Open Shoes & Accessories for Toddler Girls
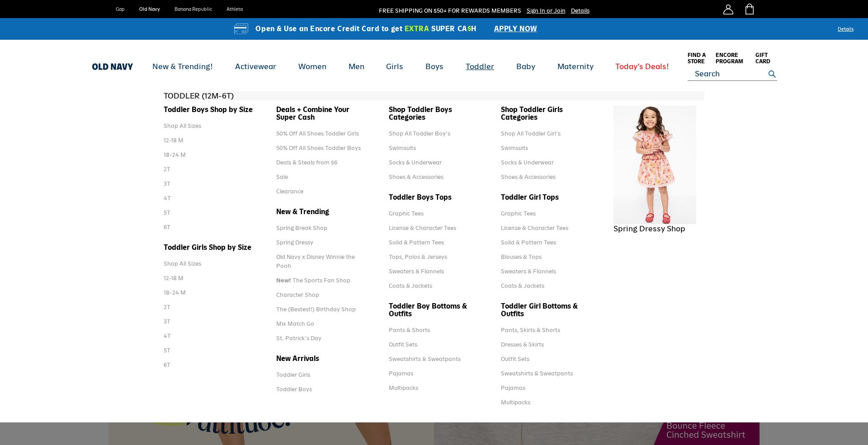 [528, 177]
